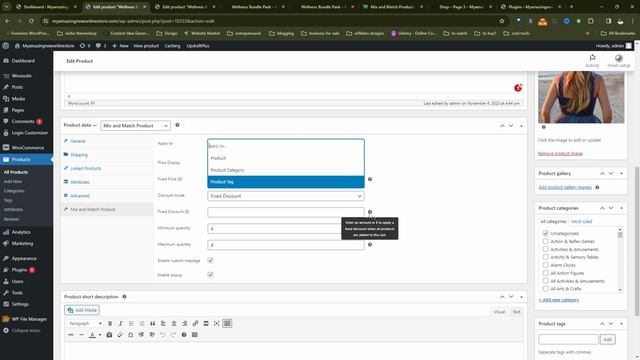Click Fixed Discount input field

[286, 212]
